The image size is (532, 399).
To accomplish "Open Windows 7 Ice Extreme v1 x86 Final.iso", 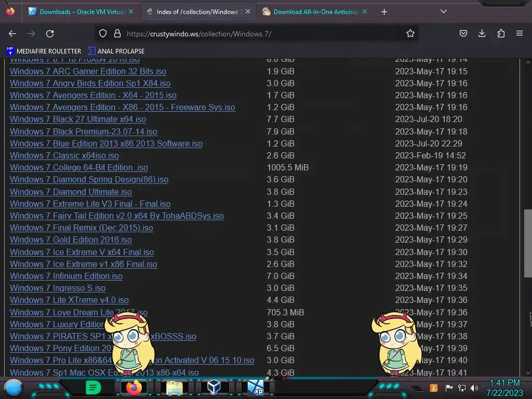I will click(x=84, y=264).
